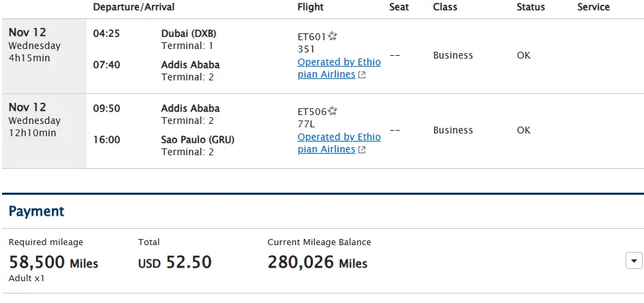Select the Seat column header
644x303 pixels.
click(399, 7)
